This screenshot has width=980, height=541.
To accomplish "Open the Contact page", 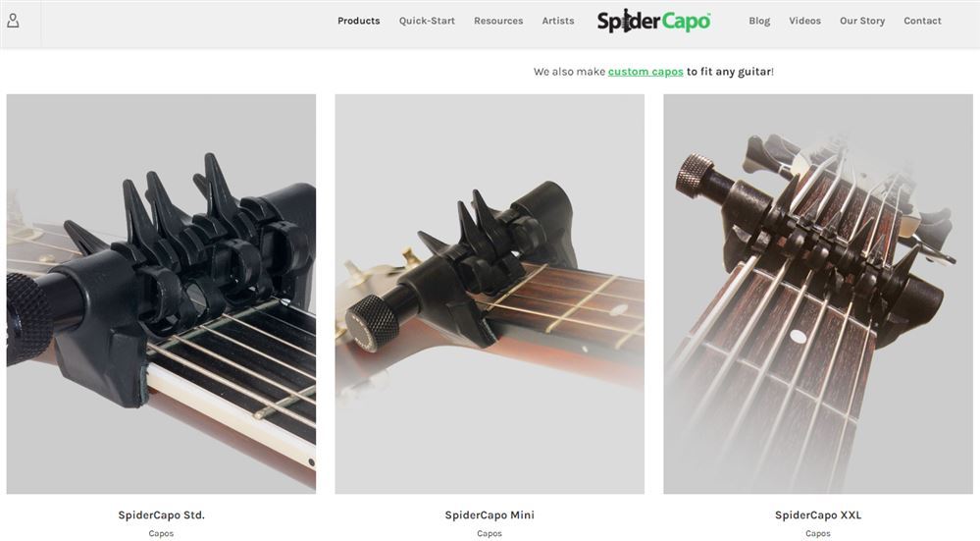I will (922, 21).
